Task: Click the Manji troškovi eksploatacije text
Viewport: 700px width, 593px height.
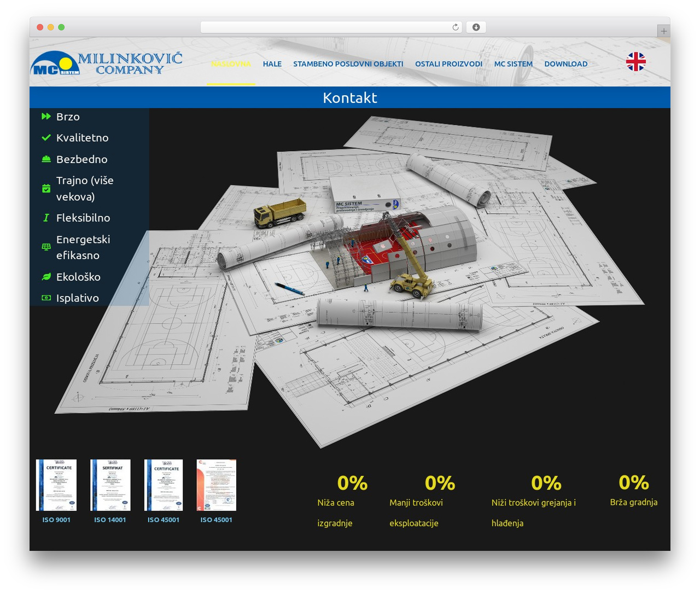Action: 416,513
